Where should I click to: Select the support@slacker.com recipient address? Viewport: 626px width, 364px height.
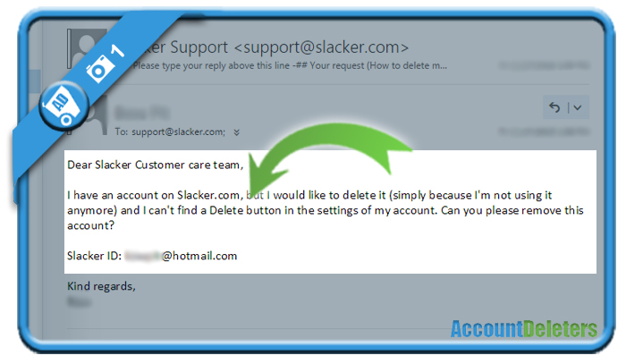[179, 131]
